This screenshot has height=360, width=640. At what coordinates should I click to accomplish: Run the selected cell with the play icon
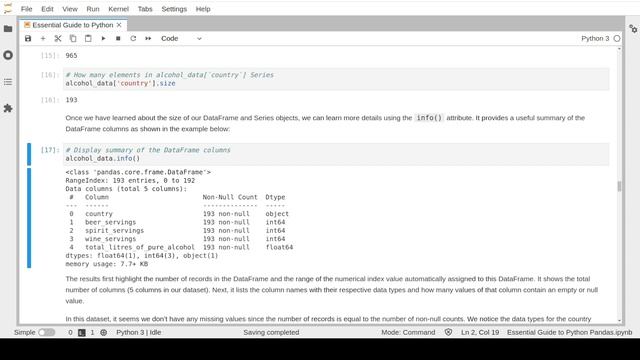point(103,38)
